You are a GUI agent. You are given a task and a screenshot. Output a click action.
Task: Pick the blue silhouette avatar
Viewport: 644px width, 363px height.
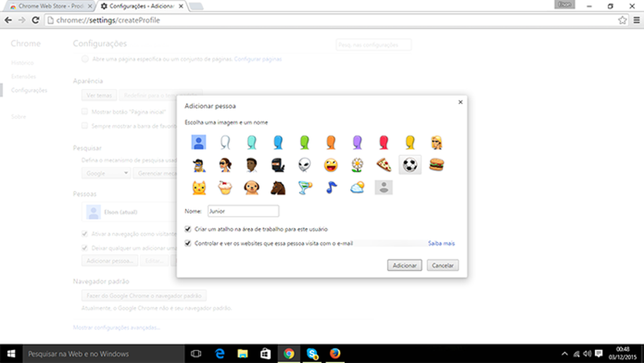278,142
